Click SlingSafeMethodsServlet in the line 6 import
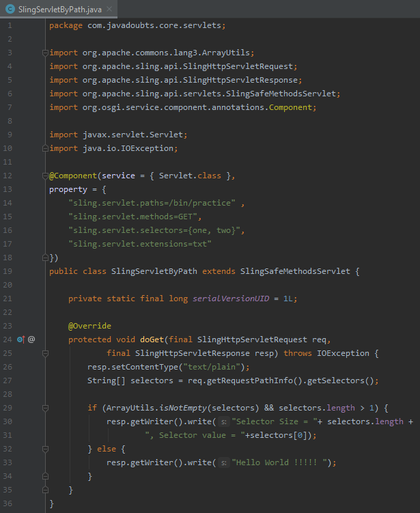This screenshot has height=513, width=420. click(281, 94)
